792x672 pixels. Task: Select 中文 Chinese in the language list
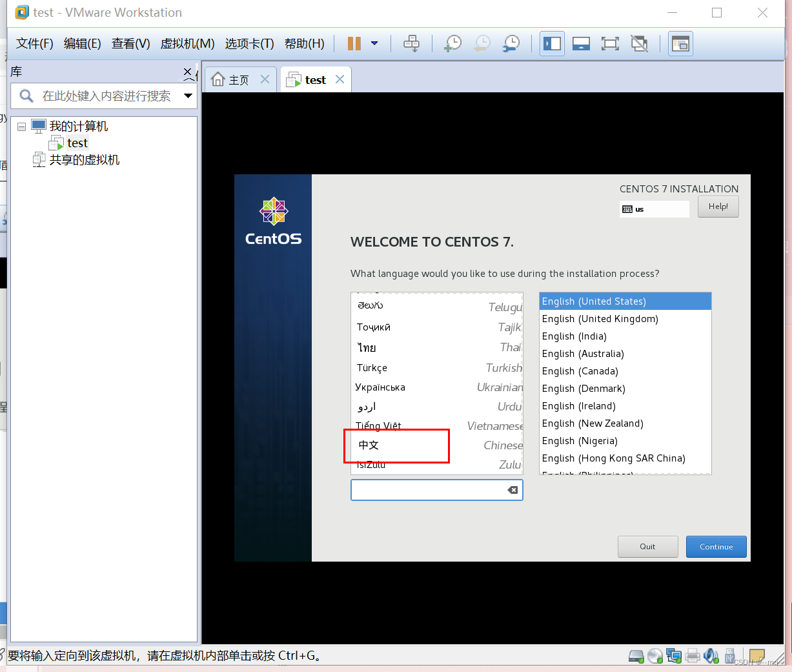coord(437,445)
